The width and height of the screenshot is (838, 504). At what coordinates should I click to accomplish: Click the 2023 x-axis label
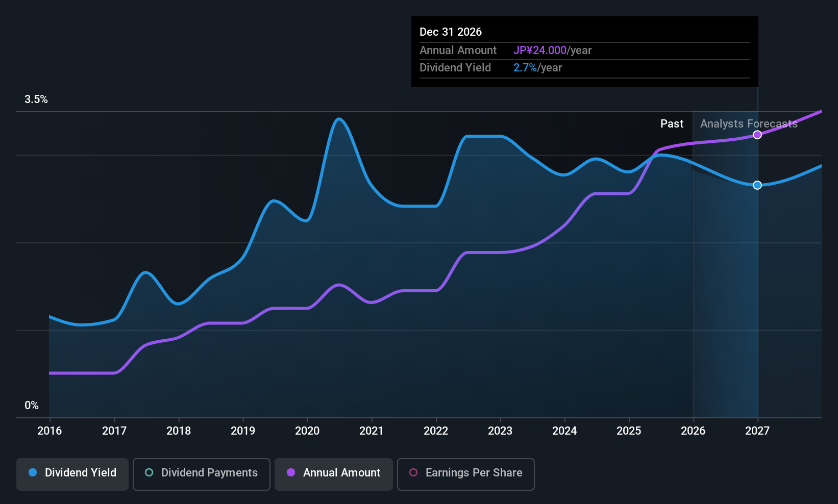500,431
